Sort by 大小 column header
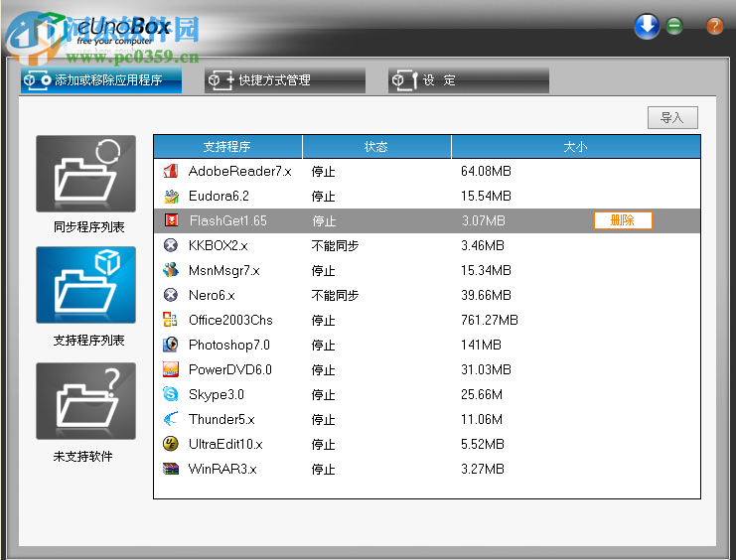 (x=575, y=147)
